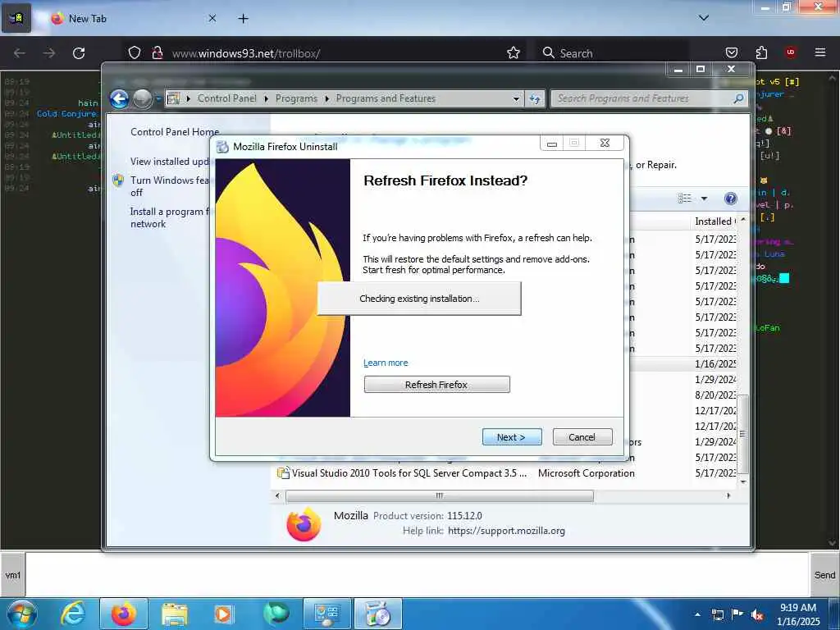Click the change view icon in Programs and Features

[685, 199]
